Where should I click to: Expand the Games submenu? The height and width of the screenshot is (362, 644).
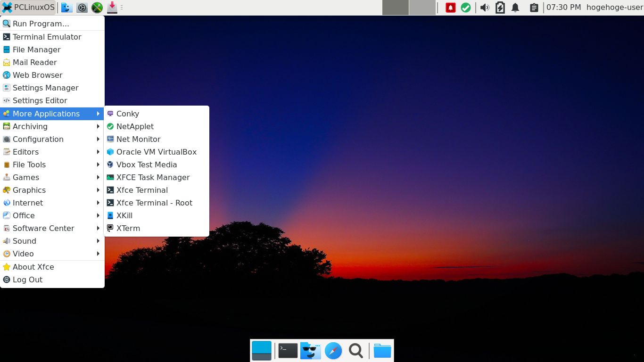(x=52, y=177)
